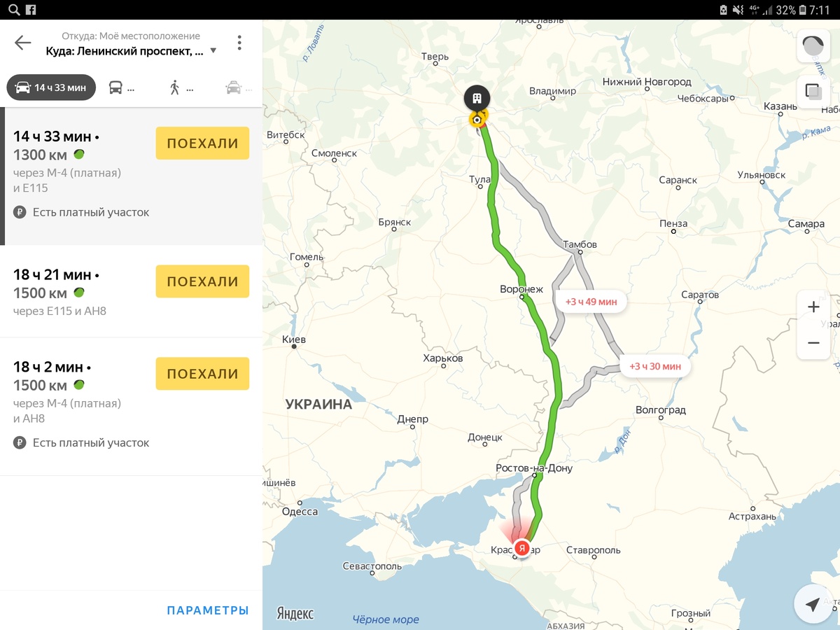Tap the Ростов-на-Дону city label
The width and height of the screenshot is (840, 630).
click(x=533, y=468)
